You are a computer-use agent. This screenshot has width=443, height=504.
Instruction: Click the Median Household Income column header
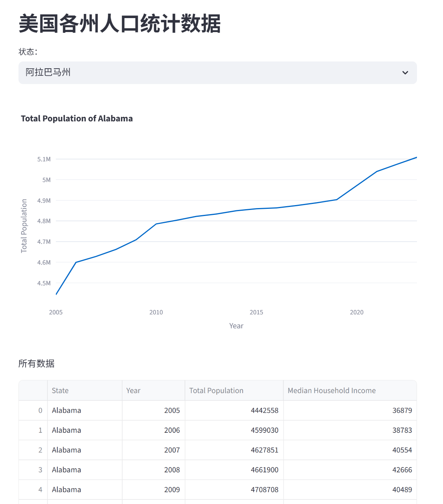click(x=331, y=391)
